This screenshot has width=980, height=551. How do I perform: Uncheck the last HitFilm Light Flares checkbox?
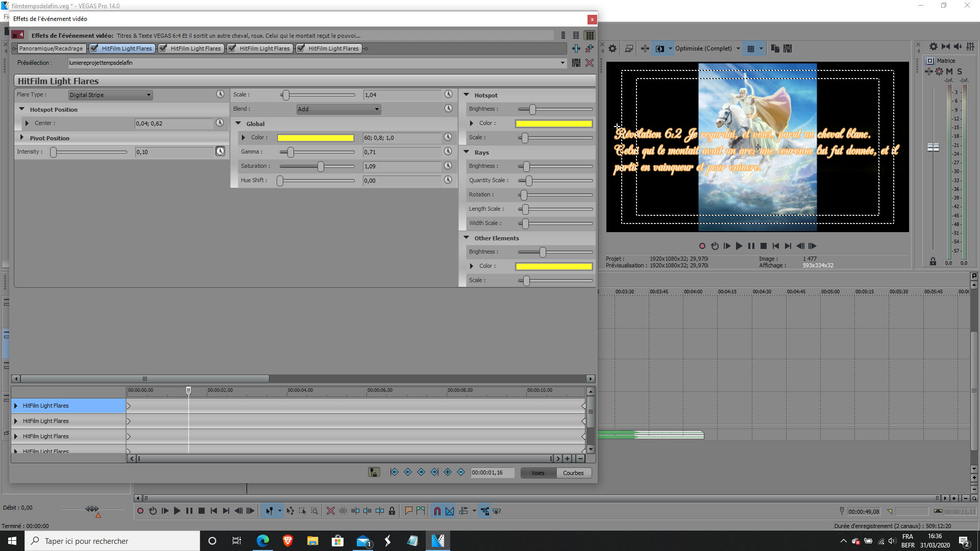coord(301,48)
